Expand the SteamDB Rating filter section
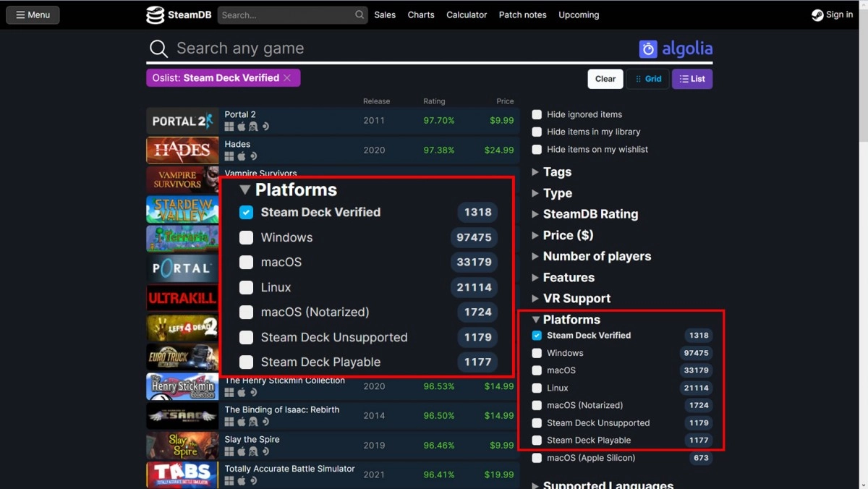This screenshot has height=489, width=868. [x=585, y=214]
